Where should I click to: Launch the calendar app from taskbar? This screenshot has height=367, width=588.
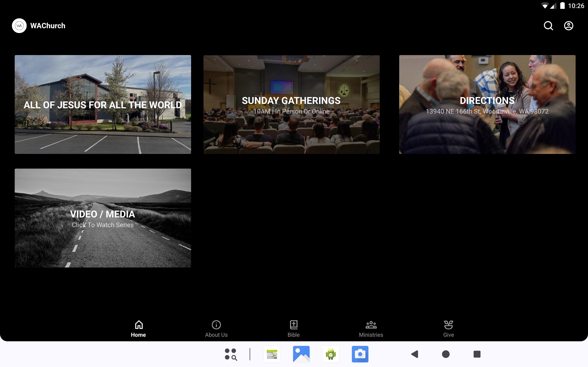[x=272, y=354]
